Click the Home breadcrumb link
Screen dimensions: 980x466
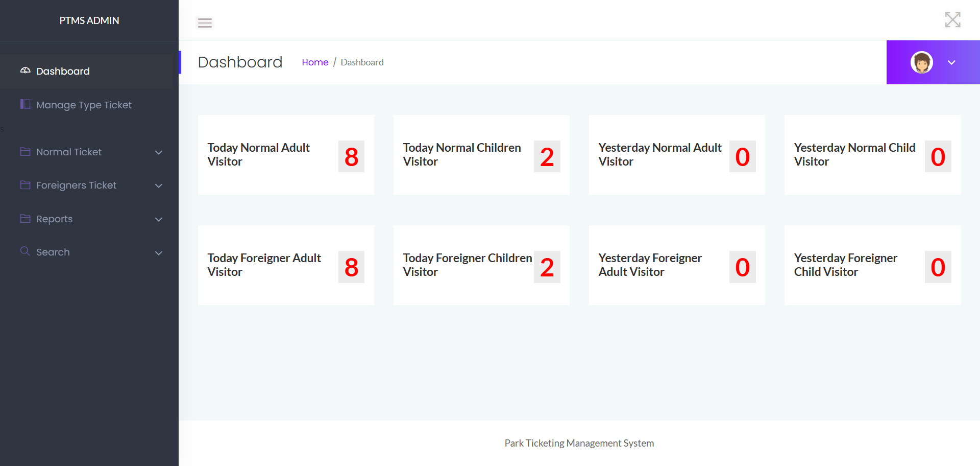tap(315, 62)
